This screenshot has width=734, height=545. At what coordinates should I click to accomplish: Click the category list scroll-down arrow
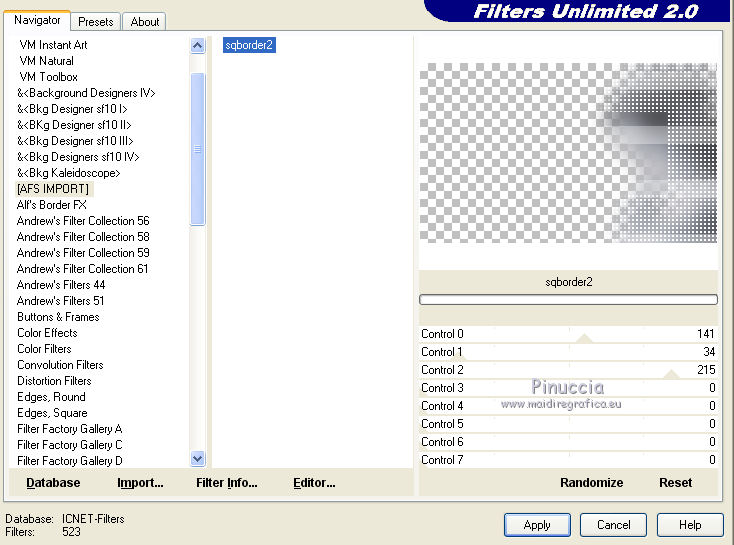point(198,459)
